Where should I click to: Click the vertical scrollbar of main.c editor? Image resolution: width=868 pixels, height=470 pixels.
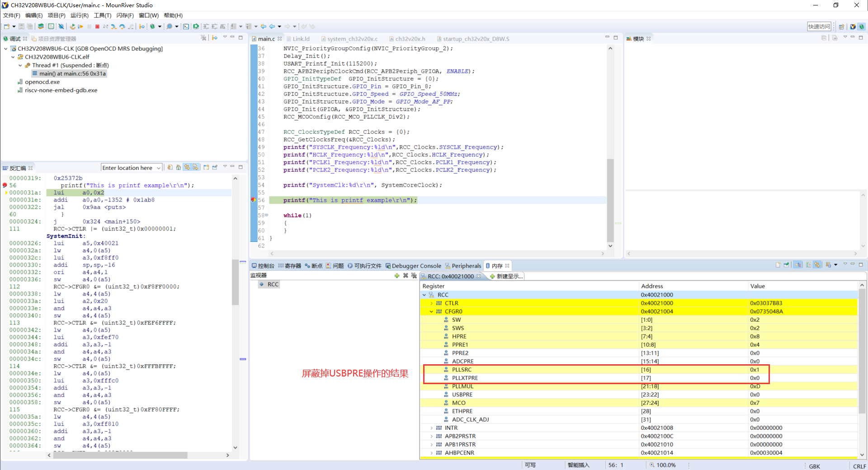[x=610, y=200]
